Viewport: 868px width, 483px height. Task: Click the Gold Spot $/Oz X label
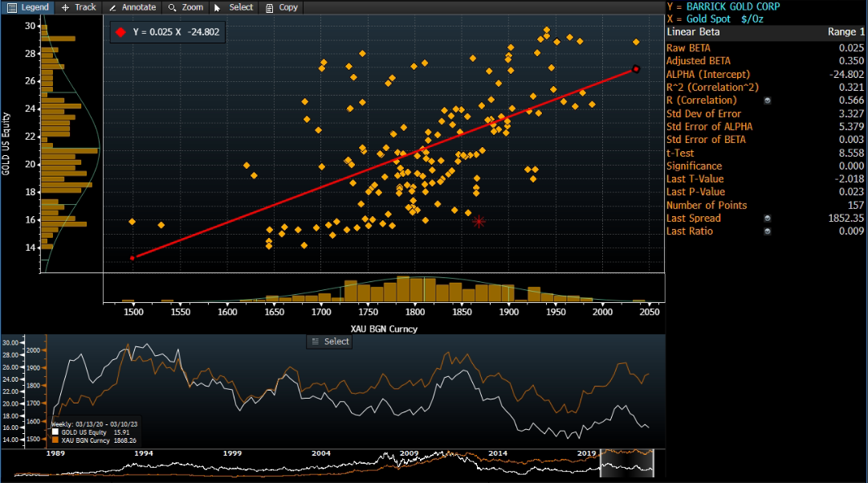pyautogui.click(x=724, y=18)
